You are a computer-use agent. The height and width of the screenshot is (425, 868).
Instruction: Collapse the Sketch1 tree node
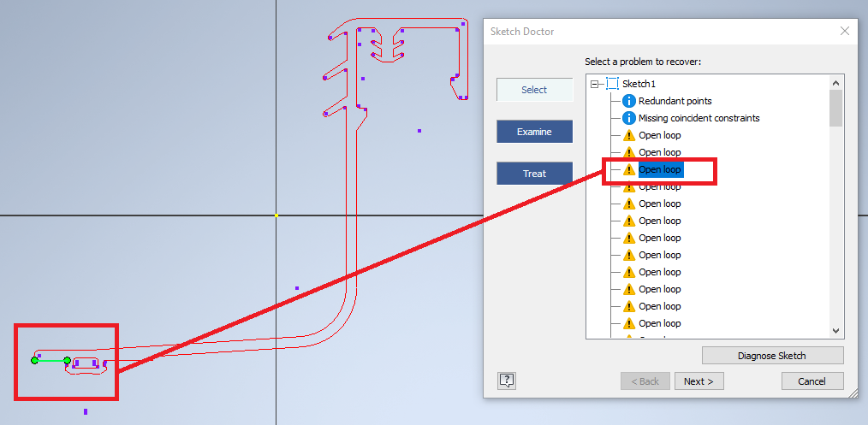point(595,85)
